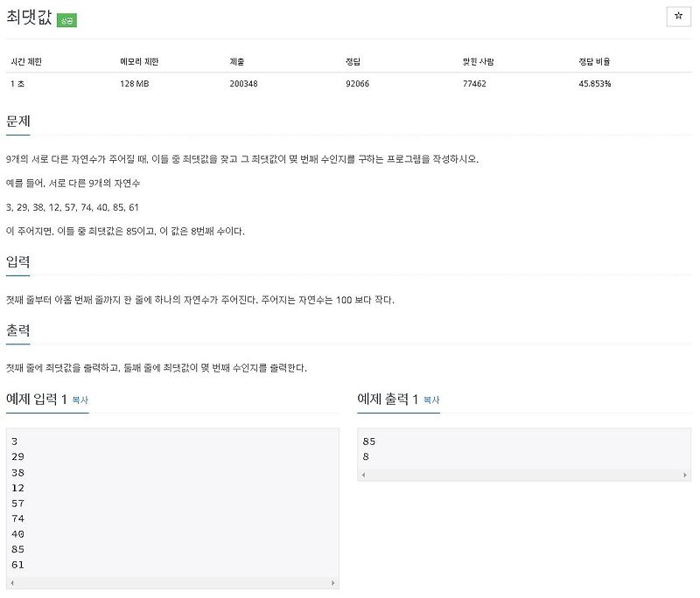700x598 pixels.
Task: Click the 입력 section heading
Action: tap(19, 260)
